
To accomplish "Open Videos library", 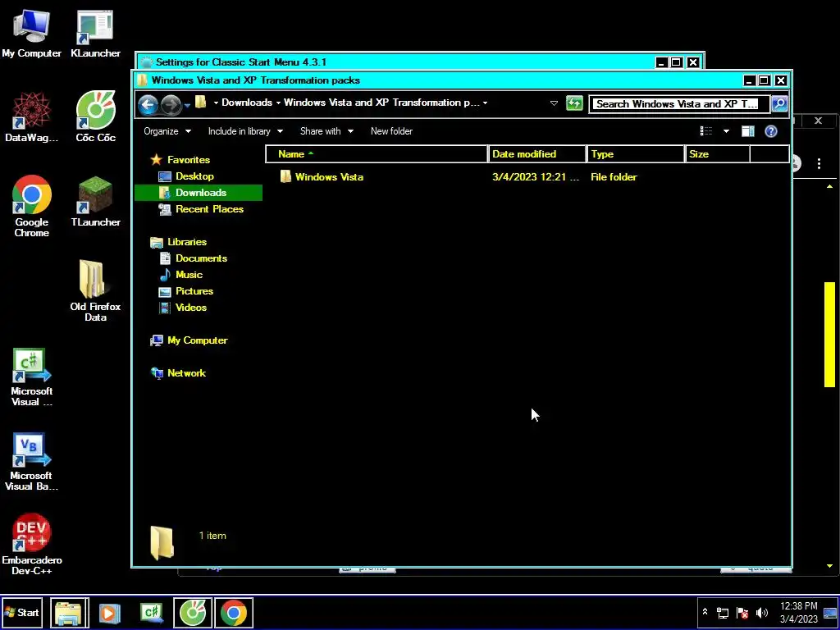I will 184,308.
